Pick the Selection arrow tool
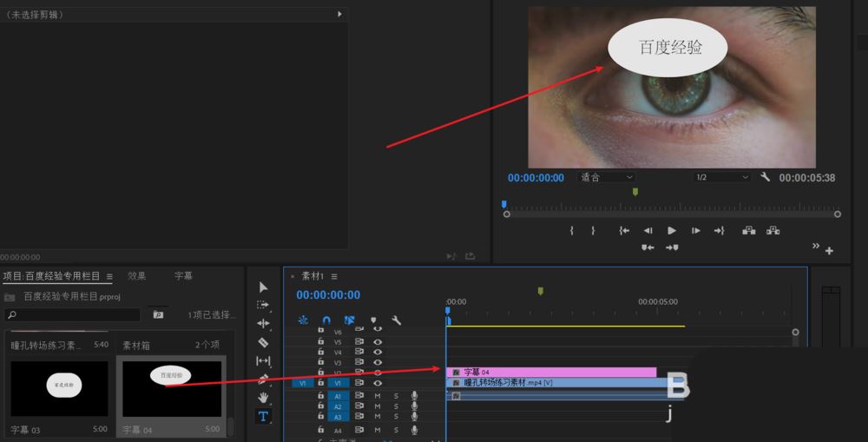The width and height of the screenshot is (868, 442). pyautogui.click(x=264, y=287)
